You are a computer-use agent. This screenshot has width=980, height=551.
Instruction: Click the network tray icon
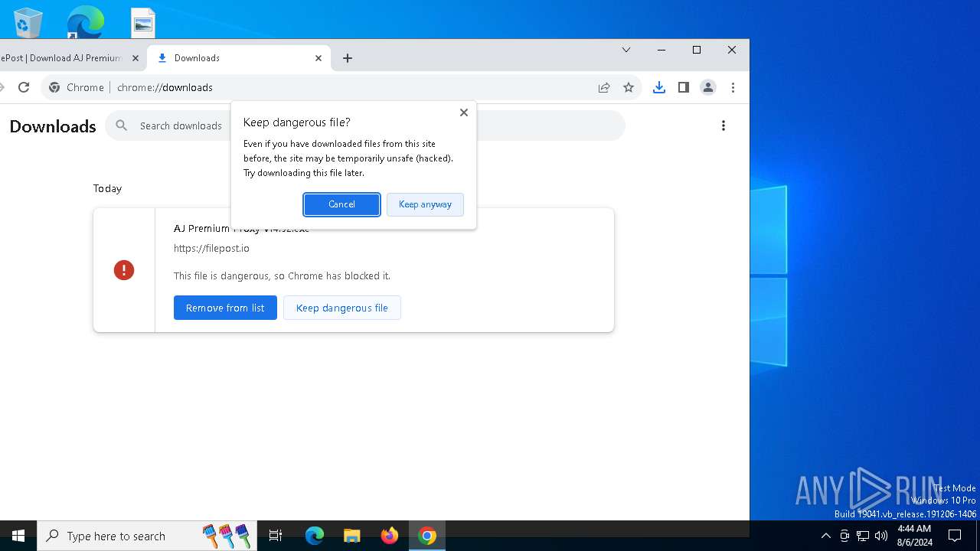coord(863,536)
